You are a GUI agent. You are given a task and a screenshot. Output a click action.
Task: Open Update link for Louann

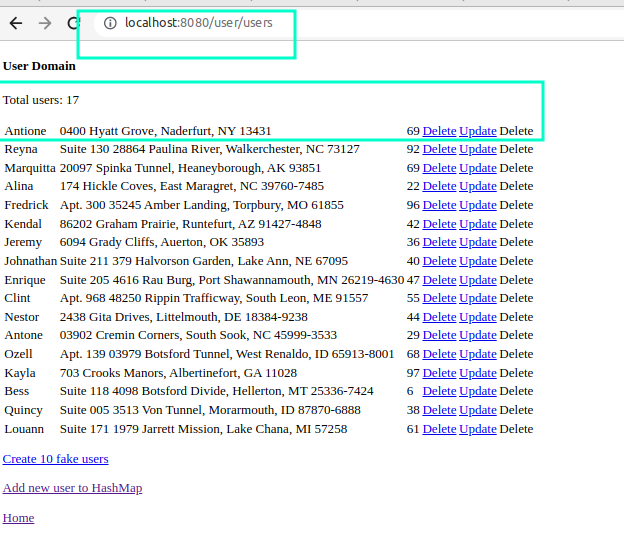(x=478, y=429)
